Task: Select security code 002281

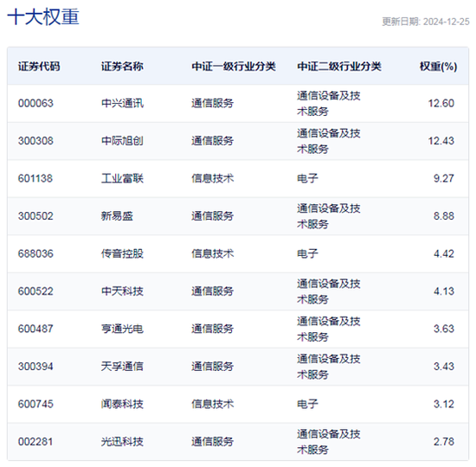Action: tap(35, 442)
